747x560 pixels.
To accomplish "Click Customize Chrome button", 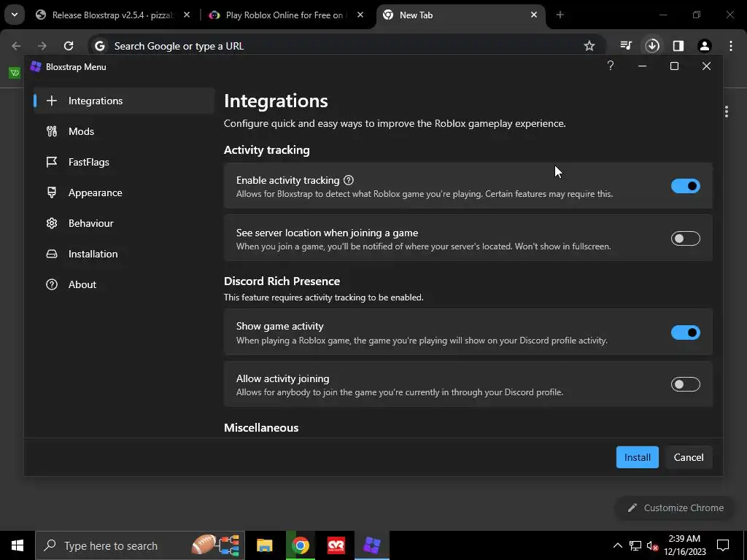I will (676, 507).
